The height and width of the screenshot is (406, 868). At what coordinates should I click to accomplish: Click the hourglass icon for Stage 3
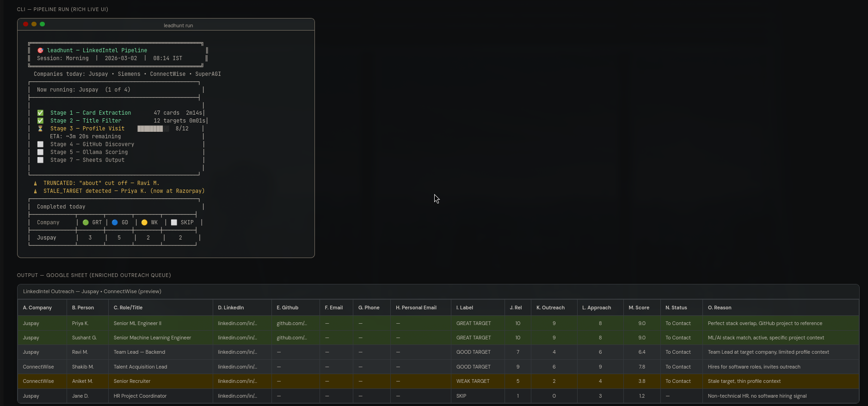(40, 129)
